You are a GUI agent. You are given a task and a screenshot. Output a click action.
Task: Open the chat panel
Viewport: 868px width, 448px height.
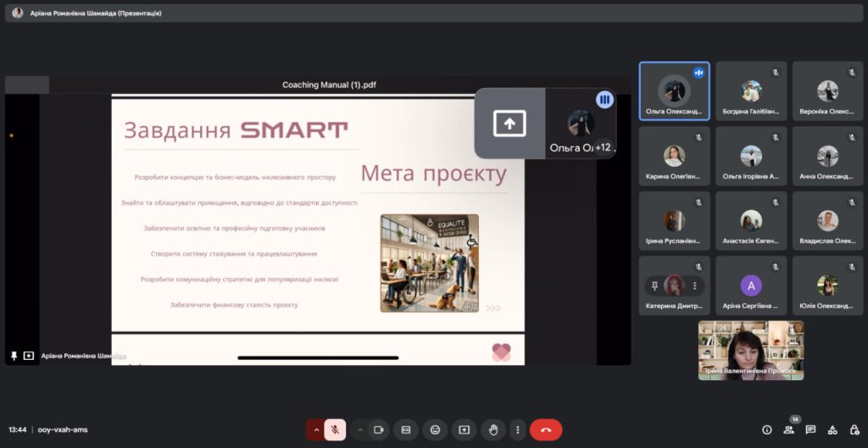(x=810, y=429)
